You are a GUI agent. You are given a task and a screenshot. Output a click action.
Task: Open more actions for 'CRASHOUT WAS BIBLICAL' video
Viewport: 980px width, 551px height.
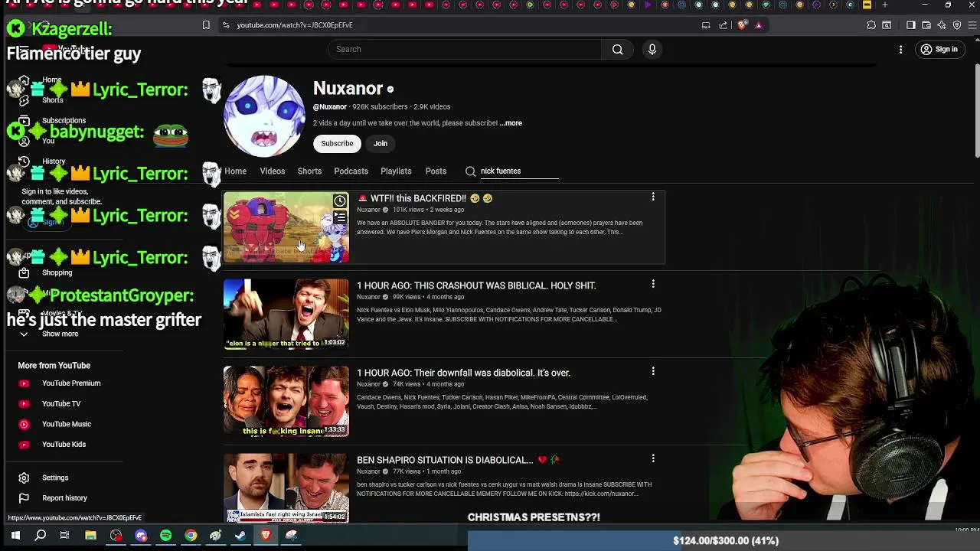click(x=653, y=285)
